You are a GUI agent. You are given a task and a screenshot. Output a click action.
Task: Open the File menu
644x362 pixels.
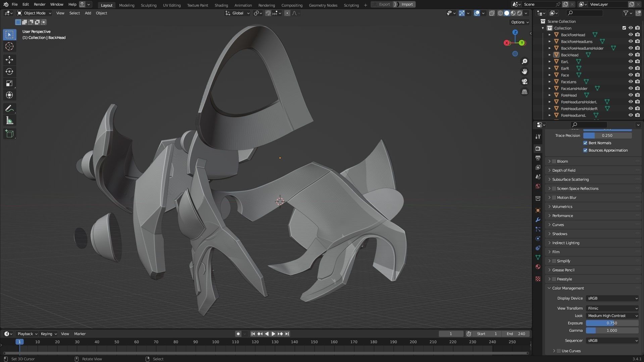click(14, 4)
